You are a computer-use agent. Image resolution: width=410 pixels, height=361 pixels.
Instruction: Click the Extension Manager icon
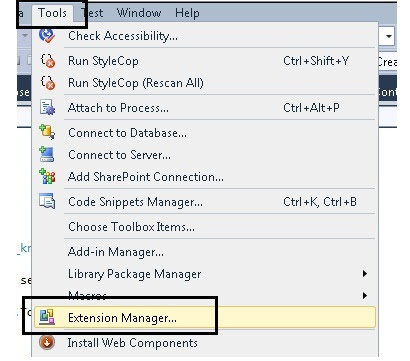[x=47, y=317]
